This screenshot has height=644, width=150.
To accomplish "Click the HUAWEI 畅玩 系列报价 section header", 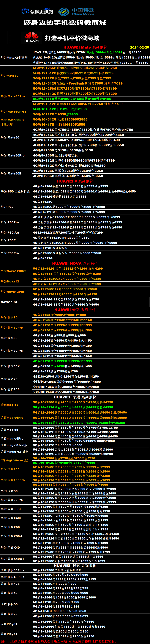I will click(x=75, y=566).
